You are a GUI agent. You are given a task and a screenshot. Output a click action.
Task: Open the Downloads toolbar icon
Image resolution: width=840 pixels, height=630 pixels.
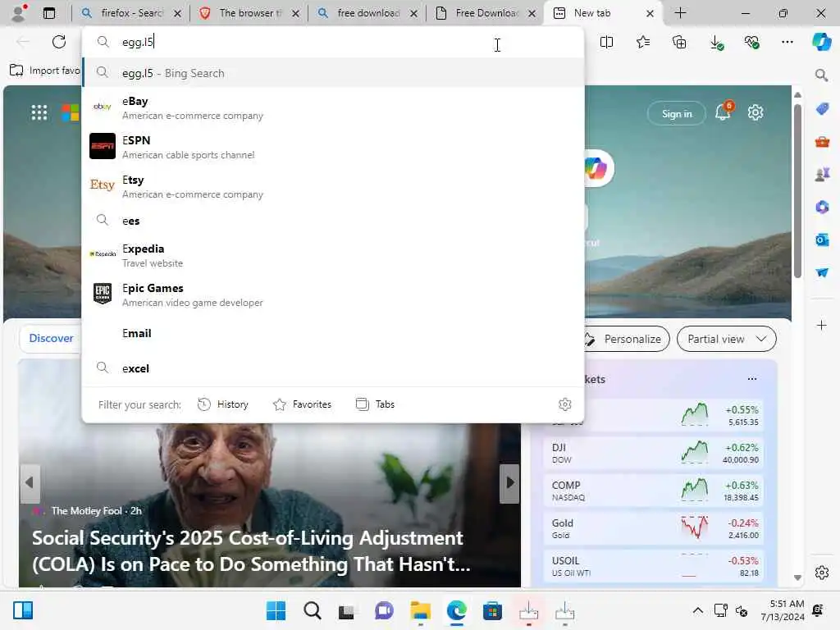716,43
